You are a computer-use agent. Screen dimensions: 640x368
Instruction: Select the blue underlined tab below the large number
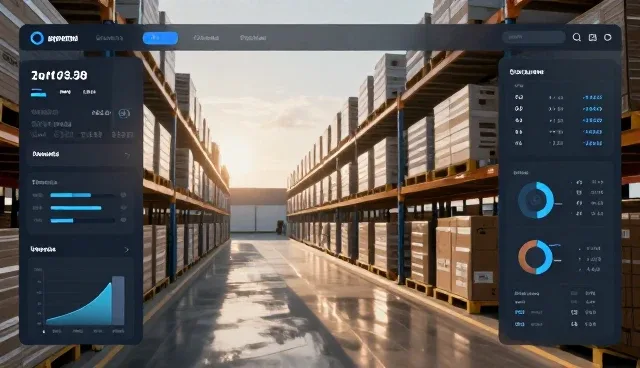point(38,93)
